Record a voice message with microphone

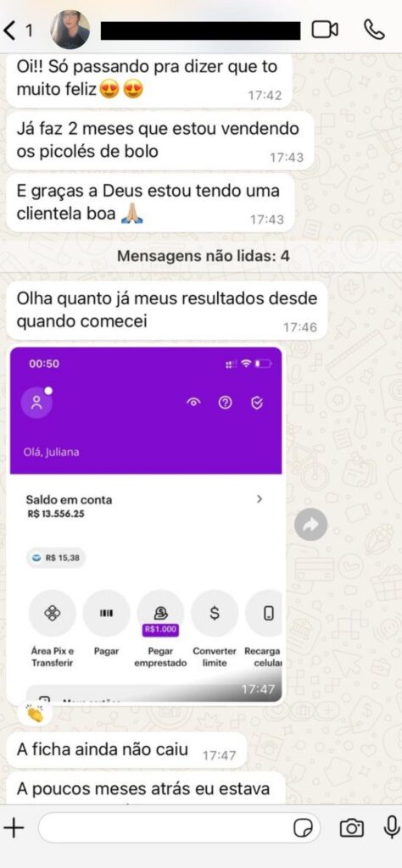coord(392,827)
